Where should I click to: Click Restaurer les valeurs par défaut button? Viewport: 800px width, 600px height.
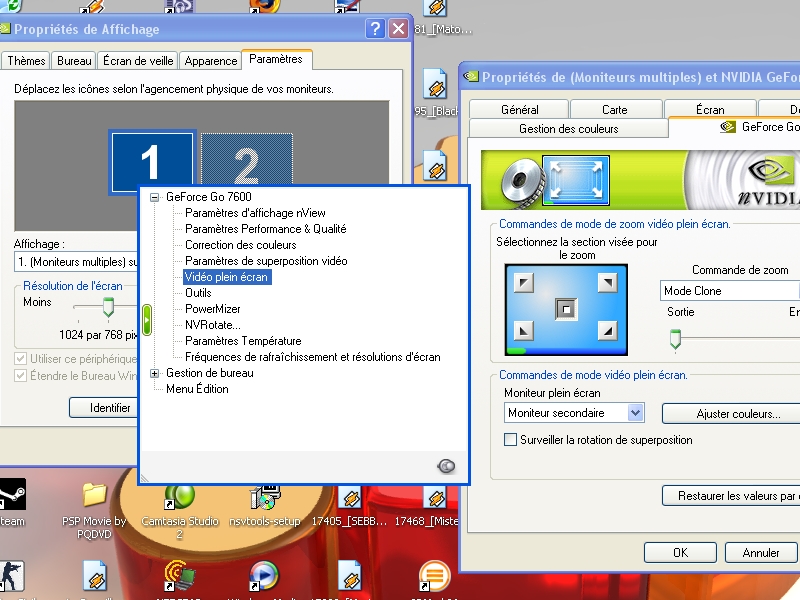coord(731,495)
